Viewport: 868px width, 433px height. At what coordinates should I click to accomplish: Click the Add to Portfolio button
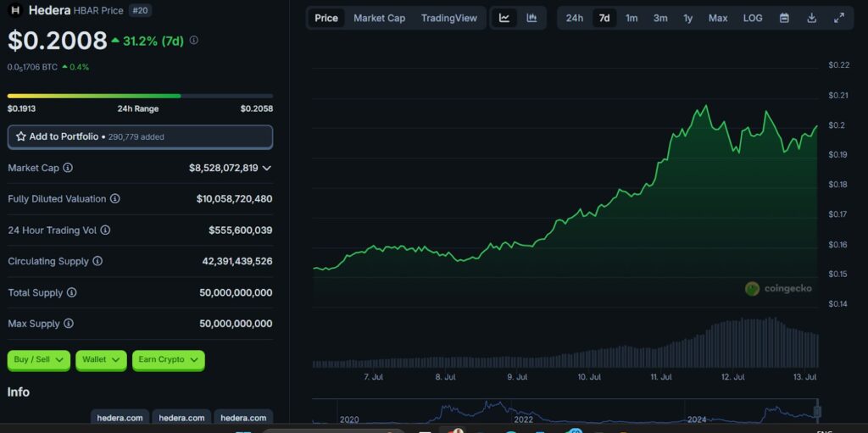[140, 136]
